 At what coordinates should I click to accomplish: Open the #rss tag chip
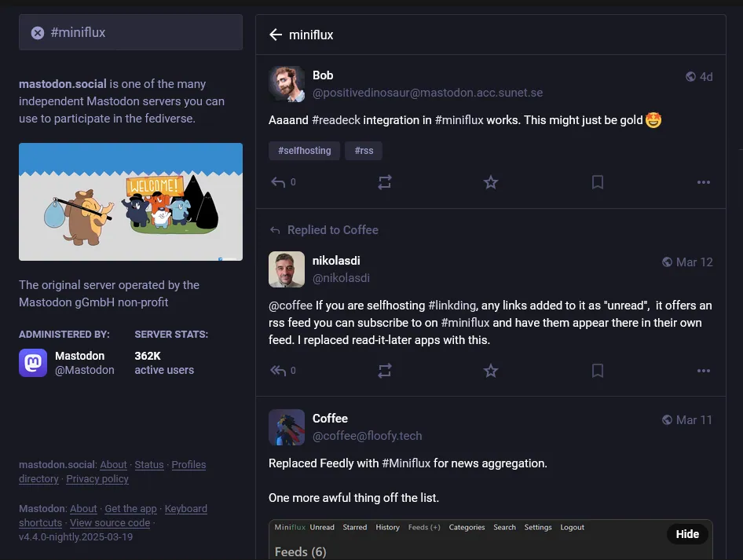click(364, 151)
